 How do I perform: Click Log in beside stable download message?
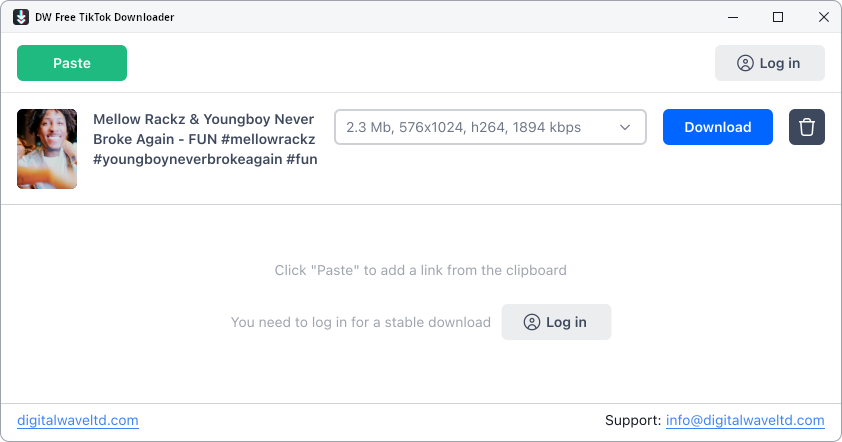click(556, 322)
